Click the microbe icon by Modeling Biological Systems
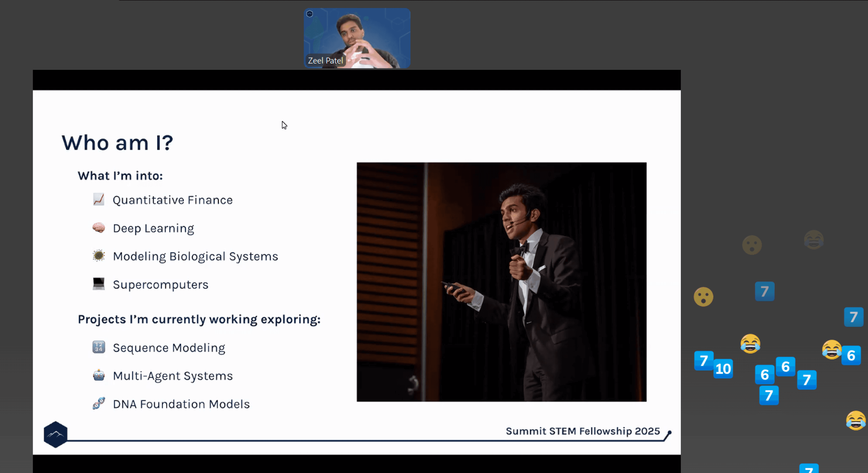The height and width of the screenshot is (473, 868). (x=99, y=256)
